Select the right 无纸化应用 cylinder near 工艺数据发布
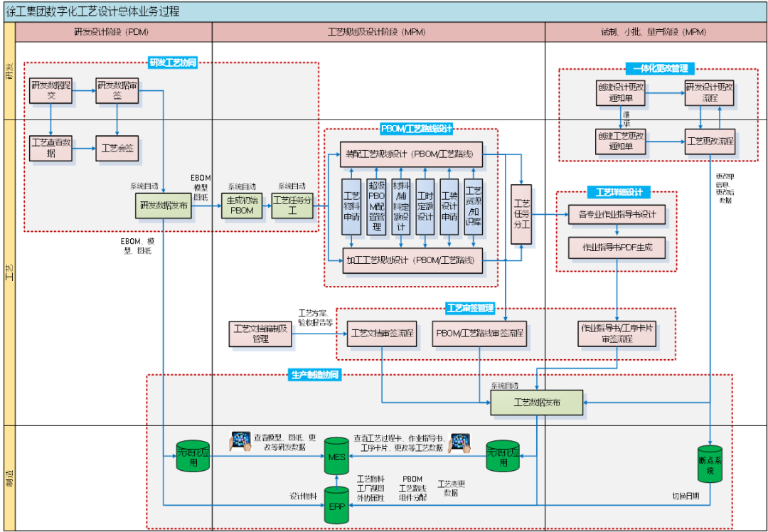This screenshot has width=768, height=532. [x=503, y=457]
